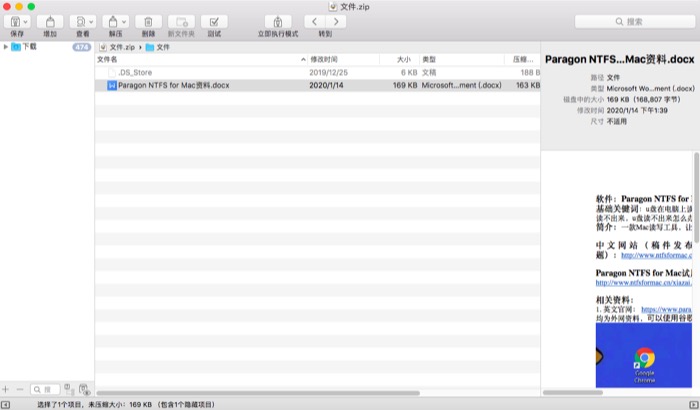
Task: Open the https://www.para... link in preview
Action: point(667,309)
